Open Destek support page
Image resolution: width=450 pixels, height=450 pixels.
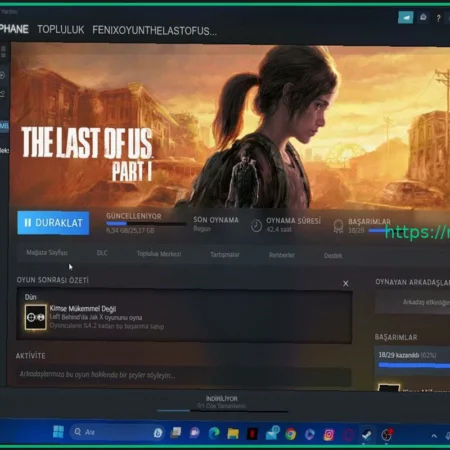click(333, 256)
